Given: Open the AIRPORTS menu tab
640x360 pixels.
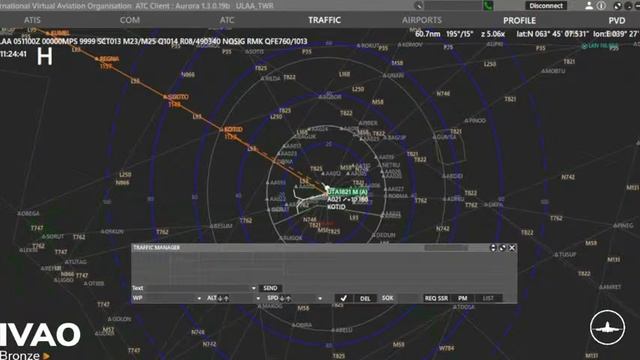Looking at the screenshot, I should [x=422, y=20].
